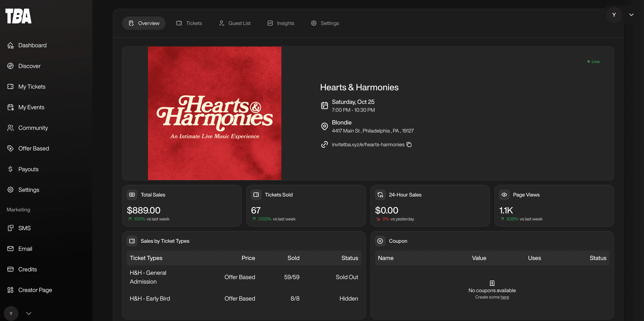Click the calendar icon beside the event date

pos(325,106)
